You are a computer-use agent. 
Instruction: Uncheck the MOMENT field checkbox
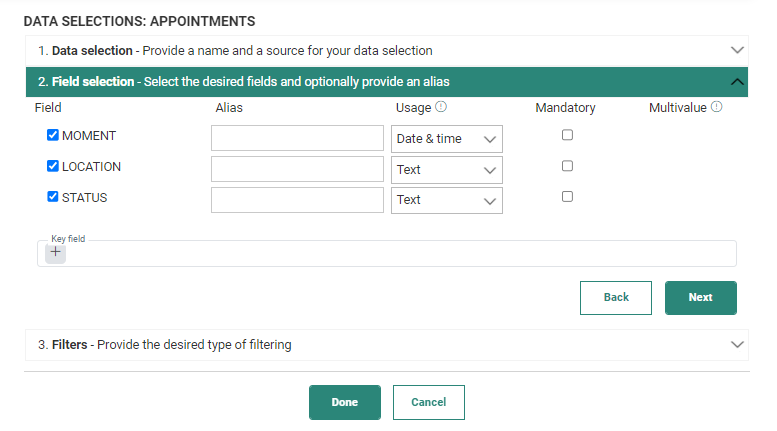(53, 135)
